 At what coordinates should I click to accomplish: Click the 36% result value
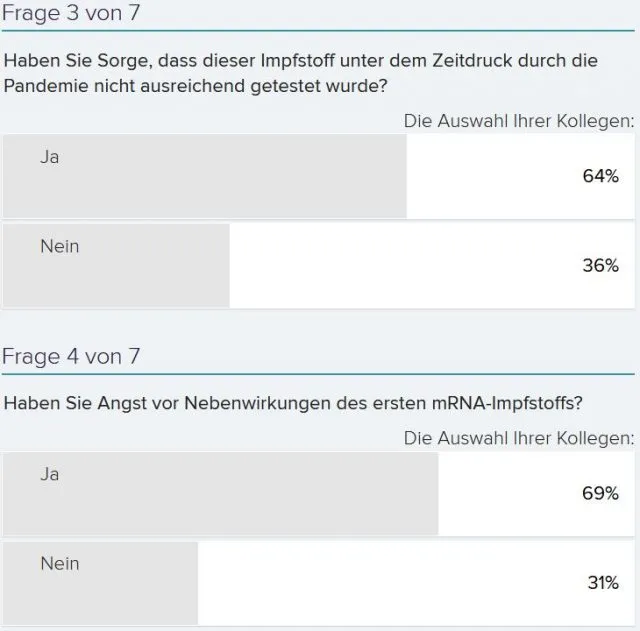point(600,266)
